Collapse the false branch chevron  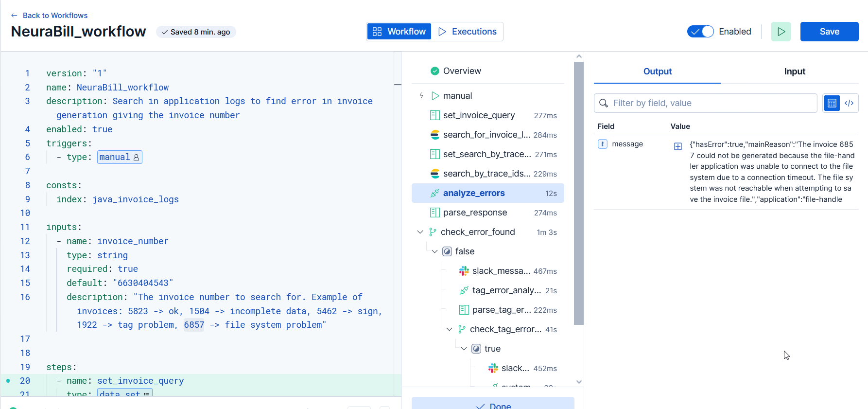coord(435,251)
